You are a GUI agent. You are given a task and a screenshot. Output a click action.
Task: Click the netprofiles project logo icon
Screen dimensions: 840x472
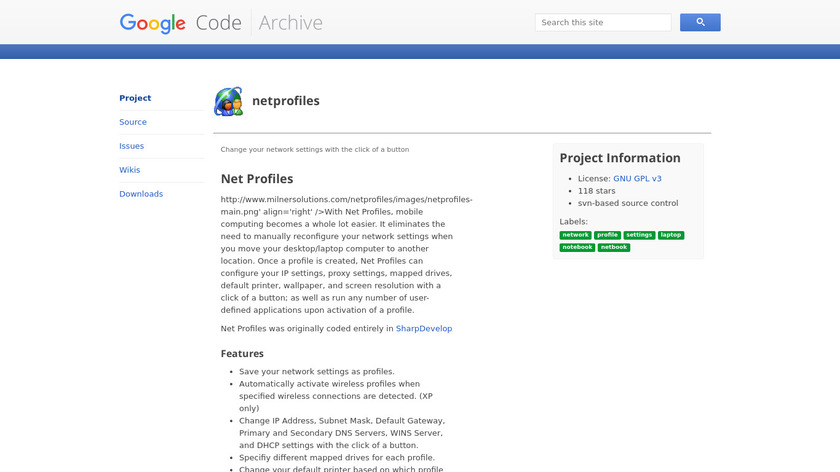(x=229, y=101)
